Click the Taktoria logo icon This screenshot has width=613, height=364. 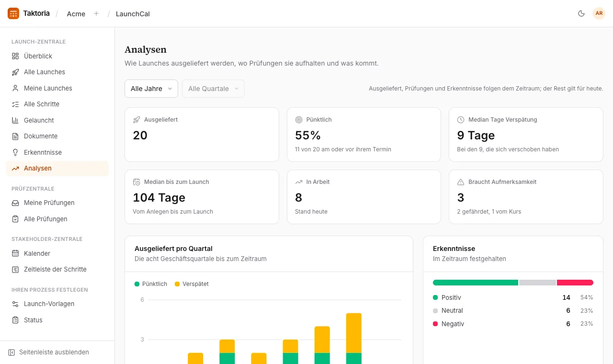pyautogui.click(x=13, y=13)
